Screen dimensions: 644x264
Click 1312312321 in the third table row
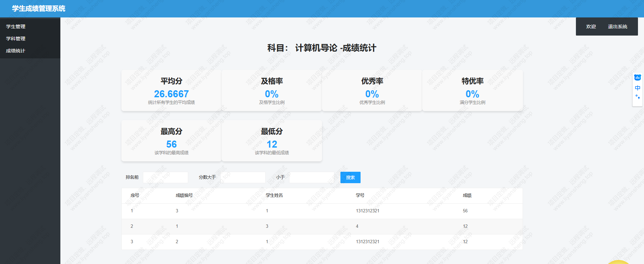pos(368,242)
